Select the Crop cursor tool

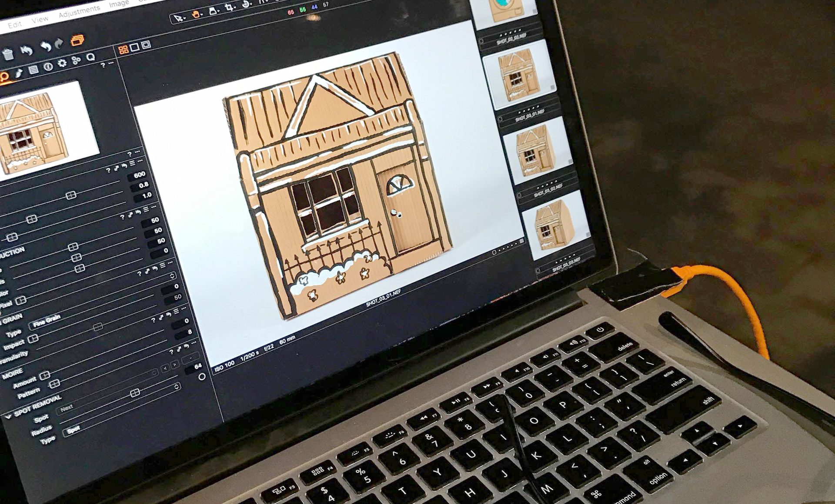229,8
